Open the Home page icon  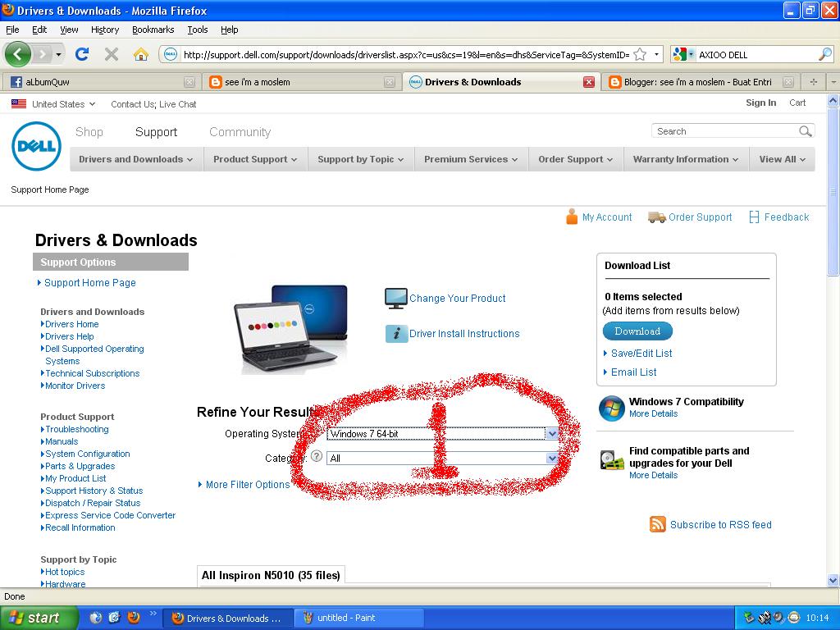141,54
